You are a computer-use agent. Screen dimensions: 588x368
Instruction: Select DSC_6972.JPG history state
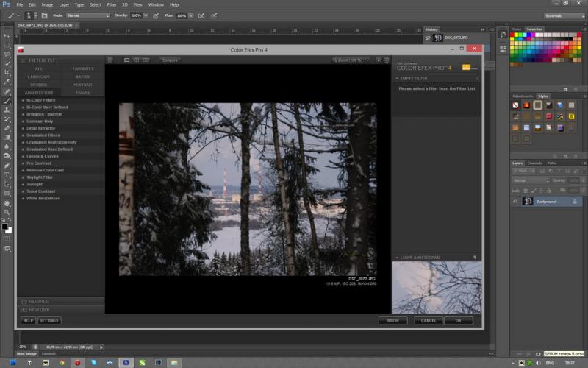(x=456, y=38)
